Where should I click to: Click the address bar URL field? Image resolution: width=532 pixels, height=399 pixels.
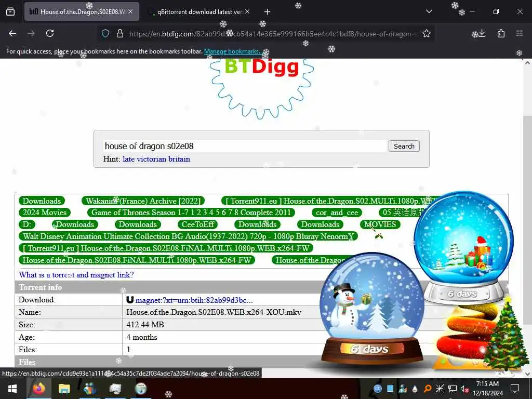click(273, 34)
